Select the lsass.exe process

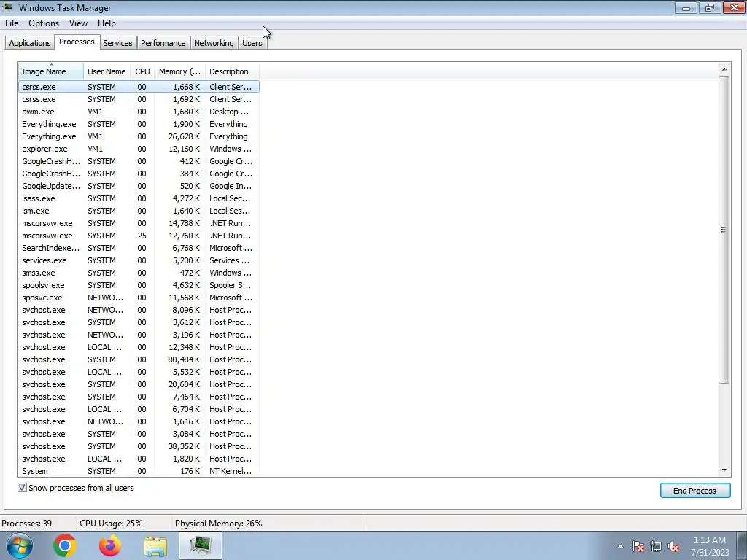(x=139, y=198)
